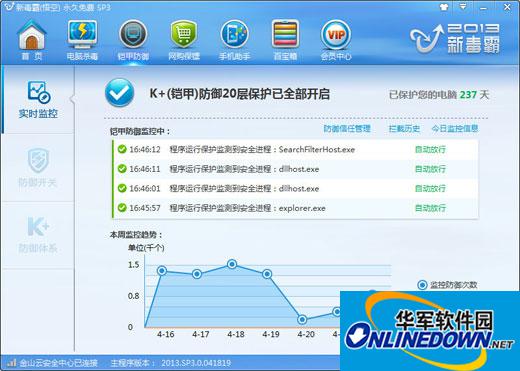This screenshot has height=371, width=520.
Task: Select the SearchFilterHost.exe log entry text
Action: click(262, 149)
